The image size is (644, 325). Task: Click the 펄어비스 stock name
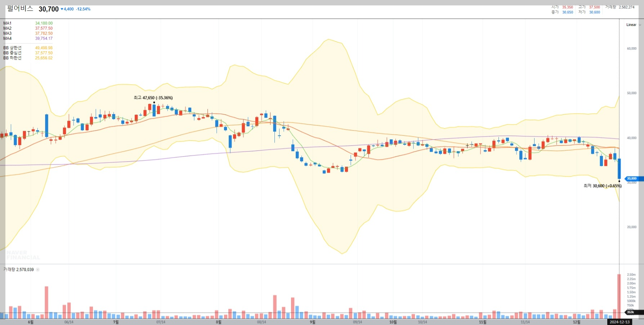[20, 9]
